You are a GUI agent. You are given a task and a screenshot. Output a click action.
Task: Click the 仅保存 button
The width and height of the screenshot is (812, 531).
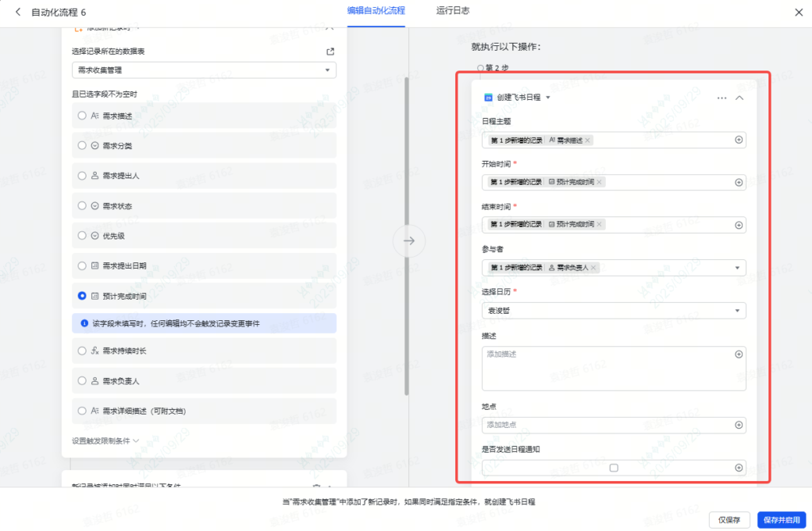tap(730, 519)
